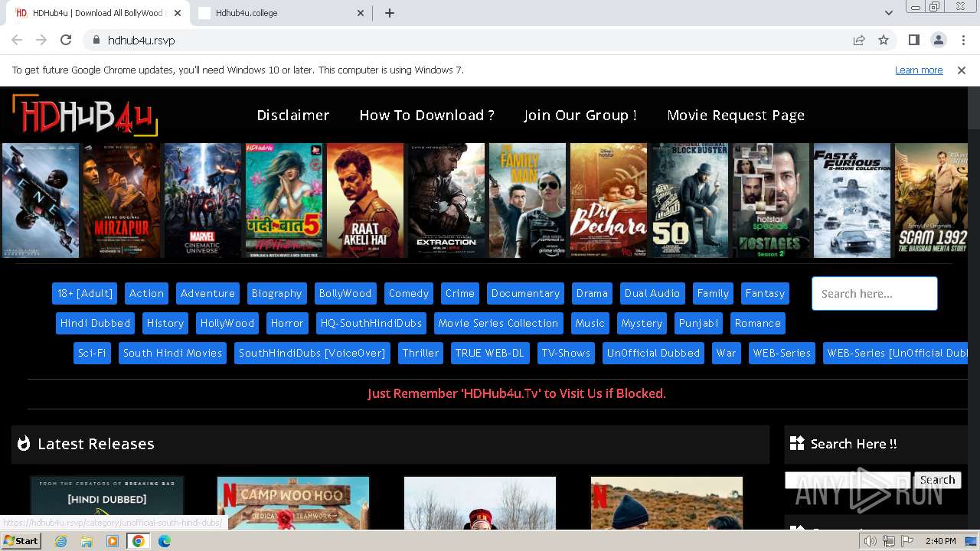The image size is (980, 551).
Task: Go back to the previous page
Action: (x=17, y=40)
